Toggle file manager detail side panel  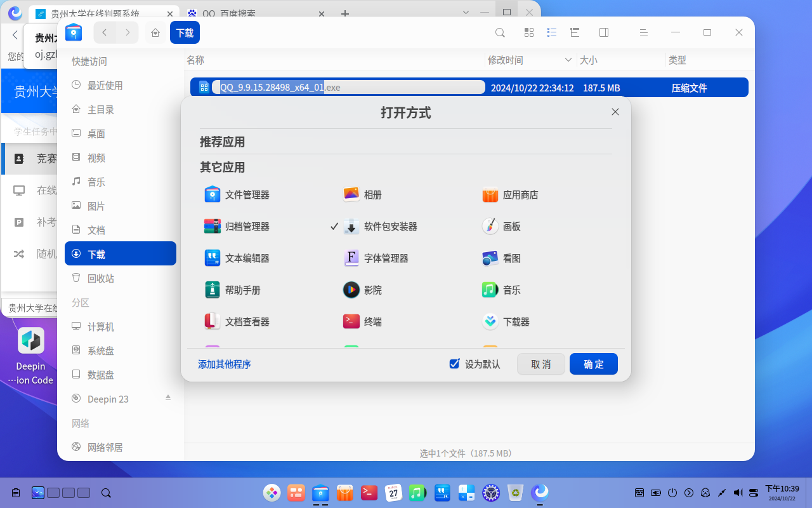pyautogui.click(x=604, y=32)
